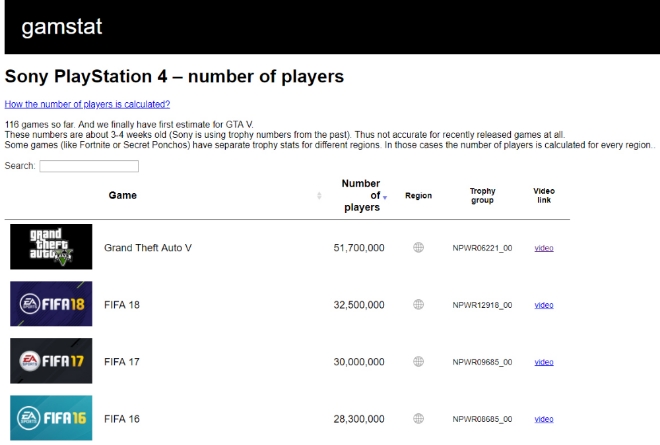Focus the Search input field

coord(89,166)
